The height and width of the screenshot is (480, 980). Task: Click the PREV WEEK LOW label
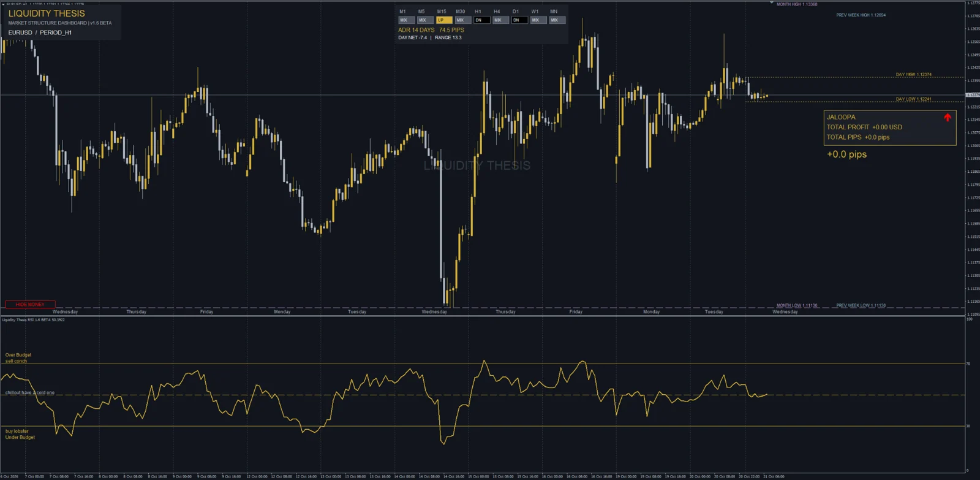pos(861,305)
